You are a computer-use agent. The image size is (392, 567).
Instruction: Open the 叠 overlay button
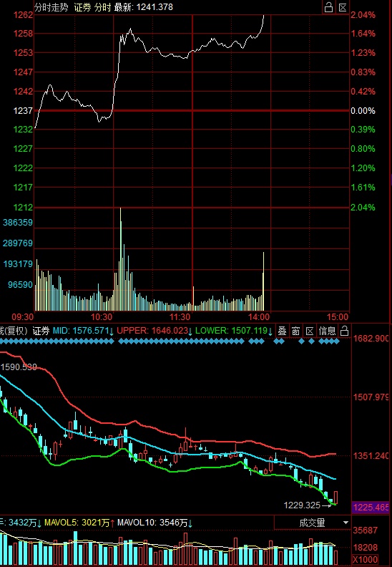(282, 331)
